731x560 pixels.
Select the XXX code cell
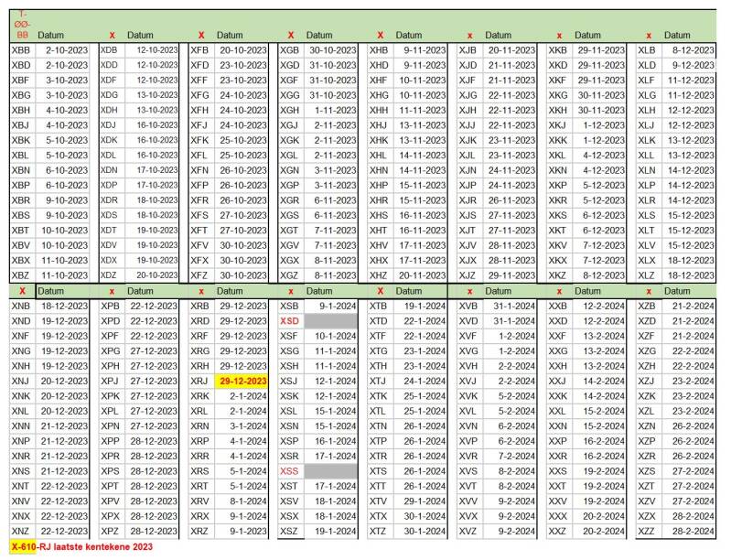click(x=558, y=517)
